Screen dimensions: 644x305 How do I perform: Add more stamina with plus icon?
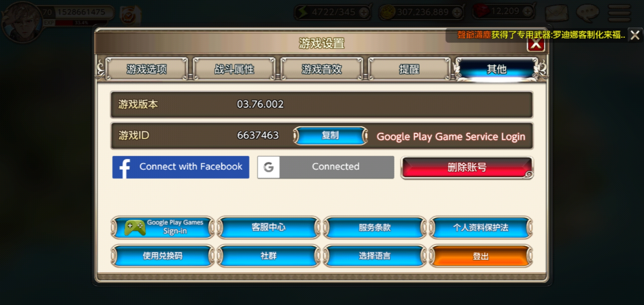coord(364,12)
